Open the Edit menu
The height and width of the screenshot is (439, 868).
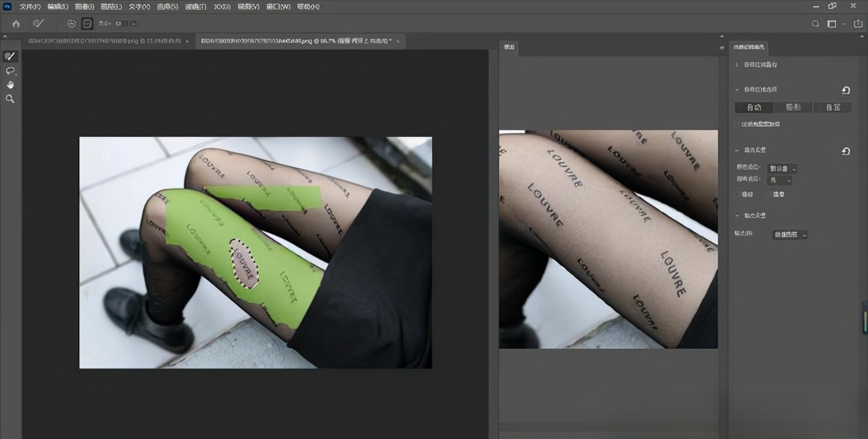tap(58, 7)
